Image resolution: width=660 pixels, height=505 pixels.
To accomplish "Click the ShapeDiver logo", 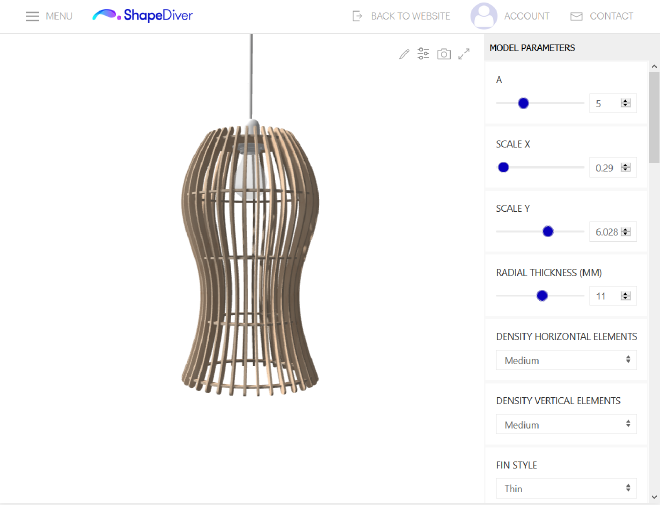I will click(143, 16).
